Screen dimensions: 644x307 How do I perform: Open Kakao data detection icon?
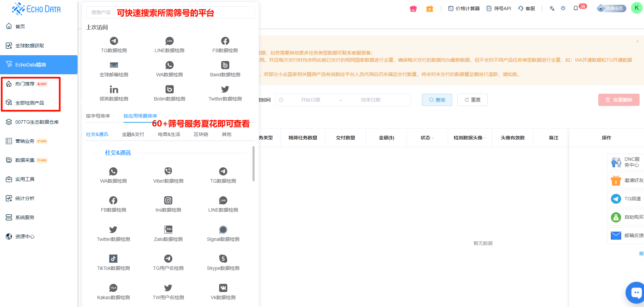113,288
